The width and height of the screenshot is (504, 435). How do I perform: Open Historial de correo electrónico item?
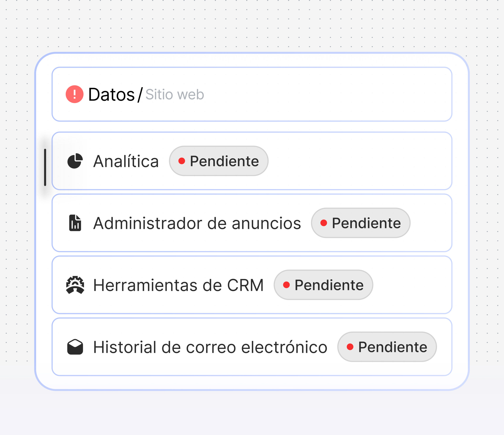[210, 347]
